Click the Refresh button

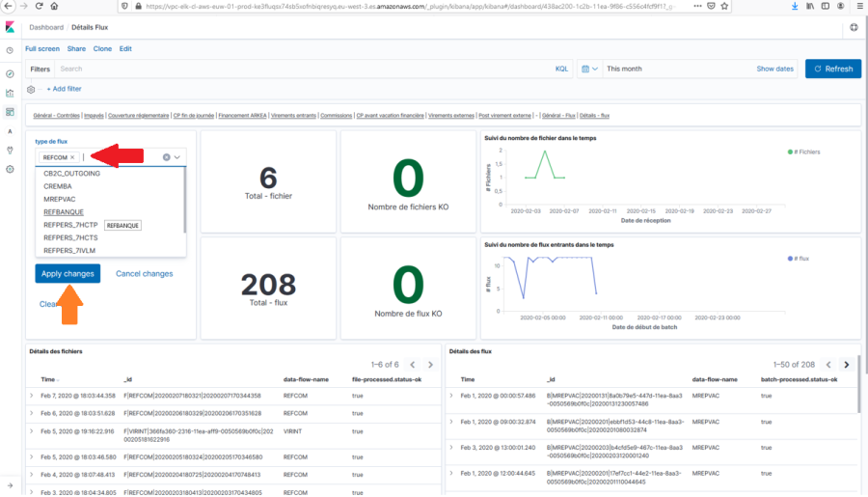(832, 69)
